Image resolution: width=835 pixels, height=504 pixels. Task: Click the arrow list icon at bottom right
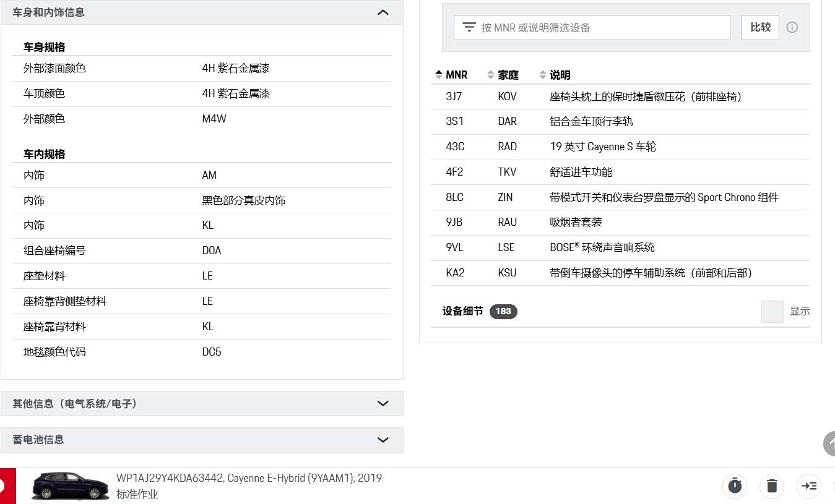809,485
